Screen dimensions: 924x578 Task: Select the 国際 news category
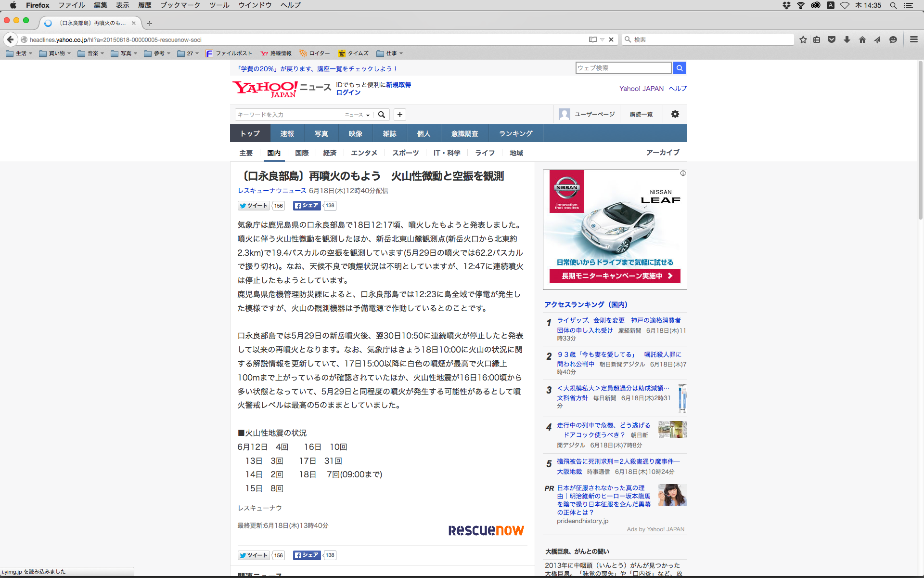pyautogui.click(x=302, y=153)
